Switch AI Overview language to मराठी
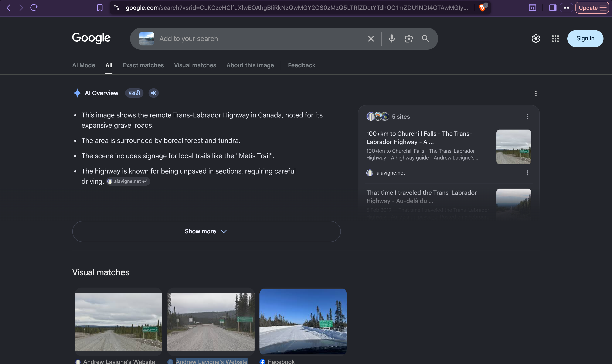 coord(134,93)
